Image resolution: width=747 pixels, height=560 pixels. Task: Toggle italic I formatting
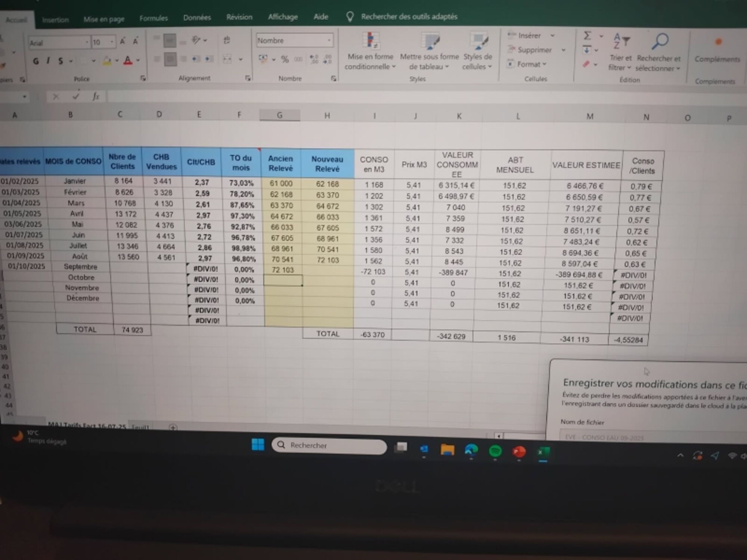click(48, 61)
